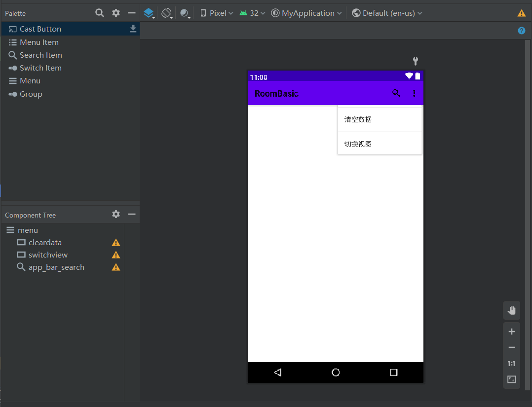Image resolution: width=532 pixels, height=407 pixels.
Task: Open the Pixel device dropdown
Action: tap(217, 13)
